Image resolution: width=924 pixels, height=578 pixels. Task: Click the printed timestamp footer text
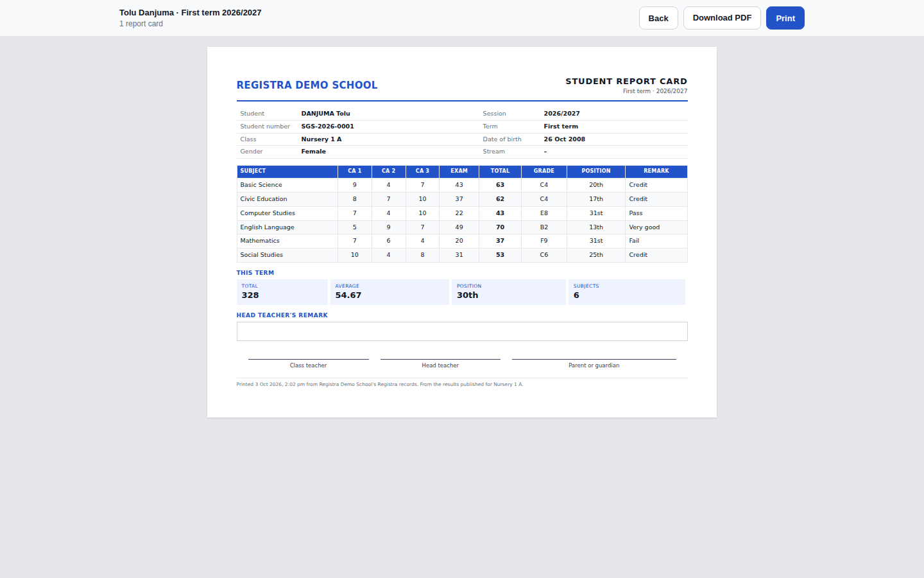380,385
